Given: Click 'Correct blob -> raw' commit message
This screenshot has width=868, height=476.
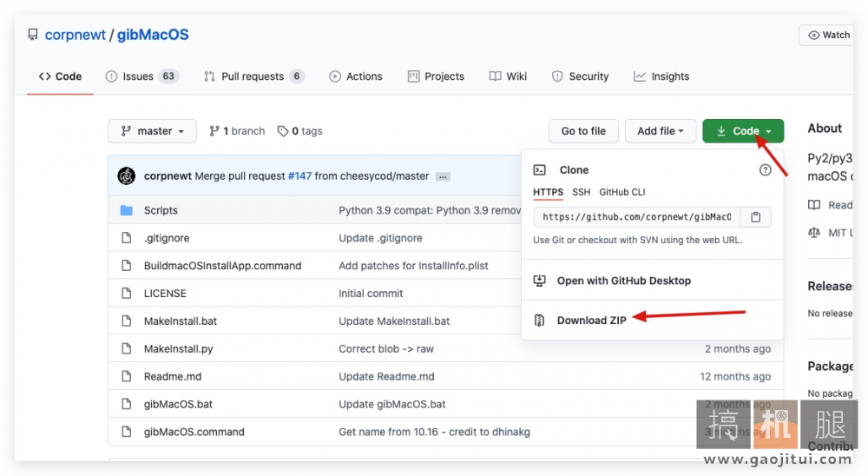Looking at the screenshot, I should pos(386,349).
